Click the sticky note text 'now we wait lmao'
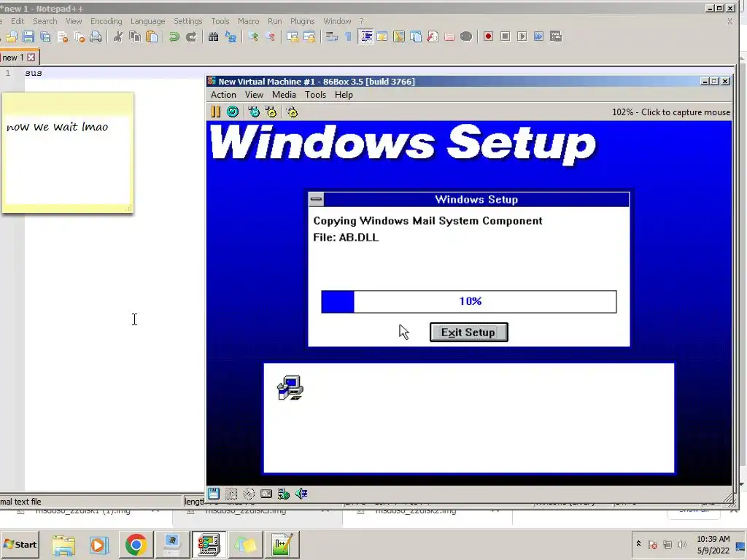 pos(57,127)
